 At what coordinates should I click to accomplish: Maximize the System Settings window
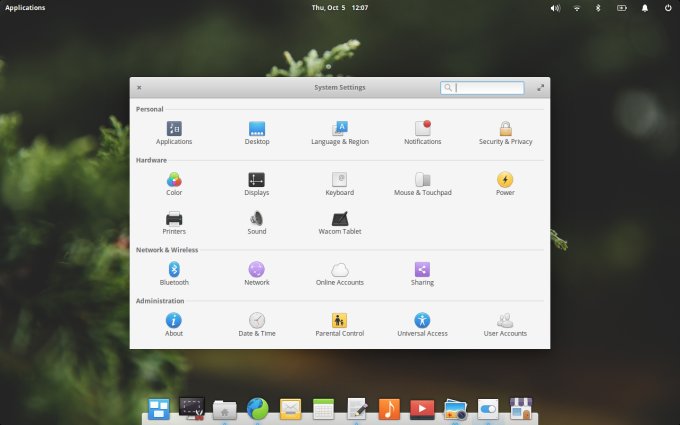click(x=540, y=88)
